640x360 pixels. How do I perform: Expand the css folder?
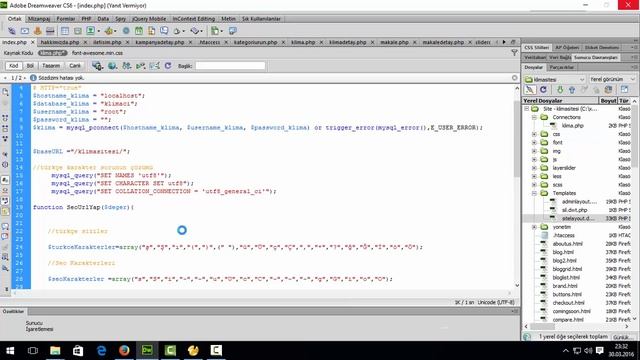pos(534,134)
